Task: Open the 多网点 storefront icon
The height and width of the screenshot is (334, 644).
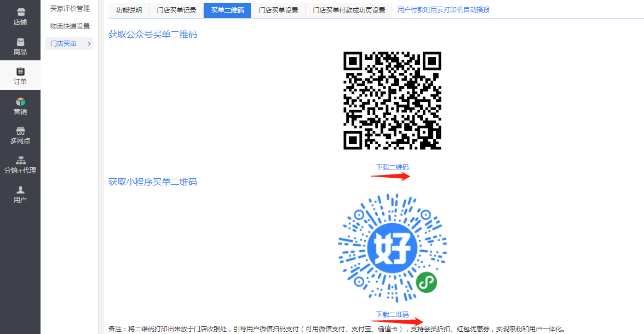Action: pos(20,131)
